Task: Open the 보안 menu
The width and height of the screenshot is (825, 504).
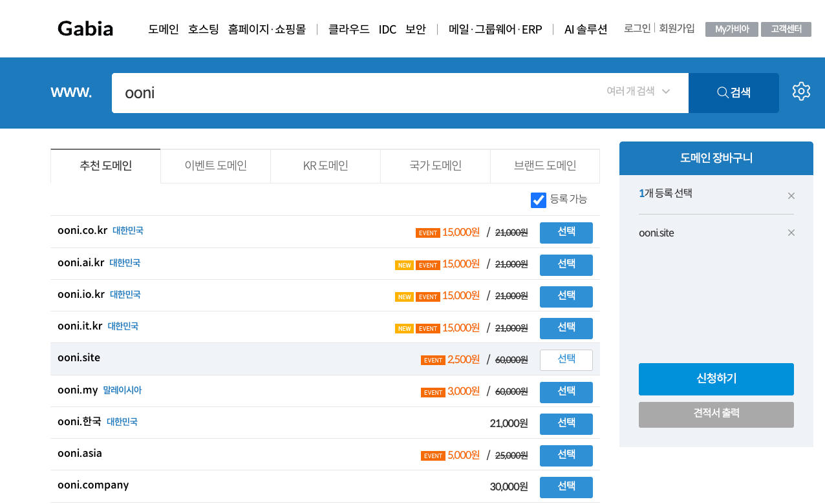Action: point(416,30)
